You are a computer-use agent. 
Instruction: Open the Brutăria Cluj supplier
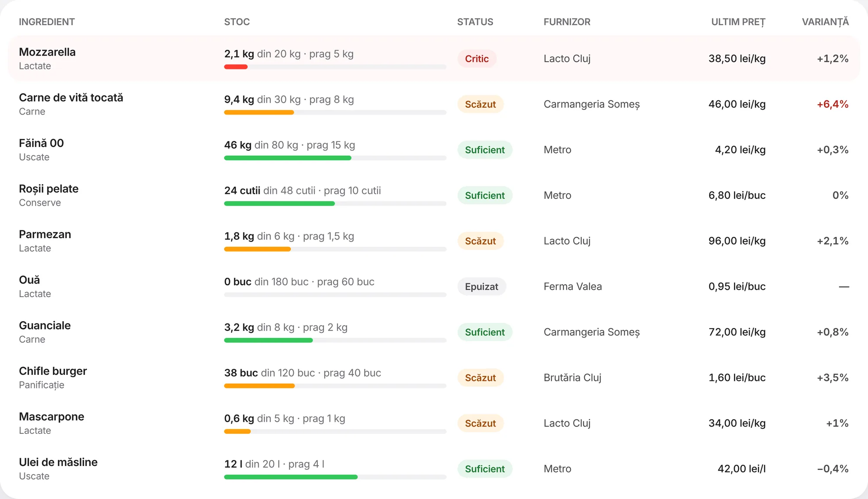tap(572, 378)
